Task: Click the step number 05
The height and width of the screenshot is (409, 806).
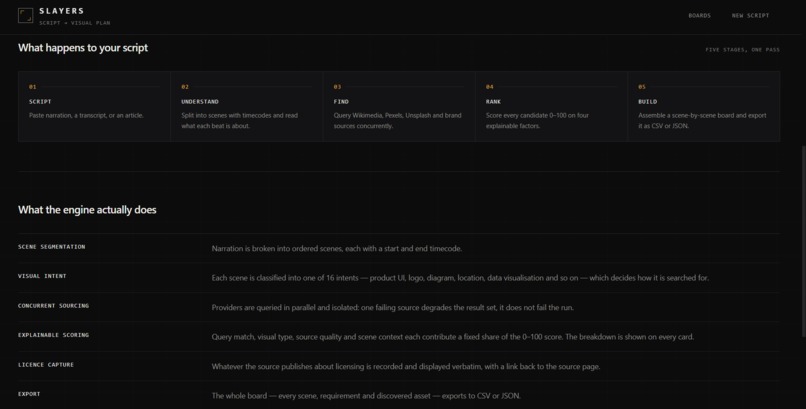Action: click(x=642, y=87)
